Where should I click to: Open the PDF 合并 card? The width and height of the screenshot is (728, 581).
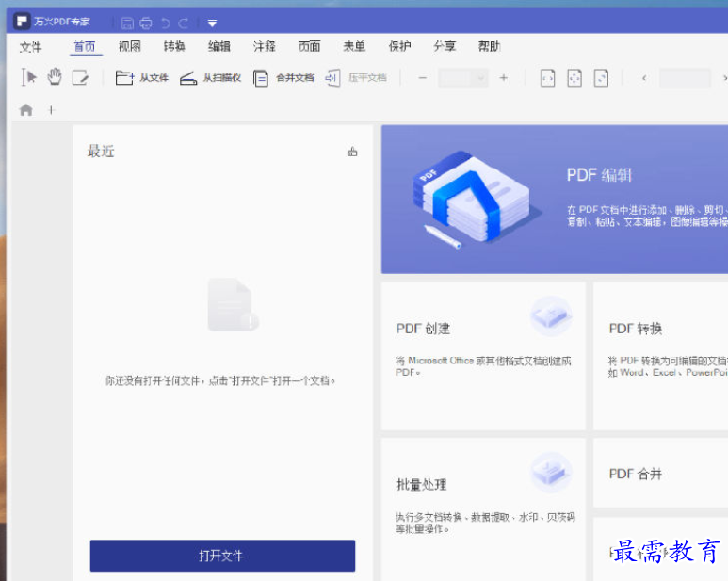[x=661, y=473]
